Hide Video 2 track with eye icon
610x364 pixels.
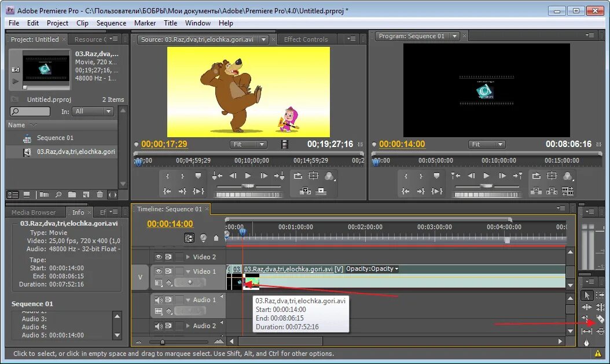click(159, 257)
